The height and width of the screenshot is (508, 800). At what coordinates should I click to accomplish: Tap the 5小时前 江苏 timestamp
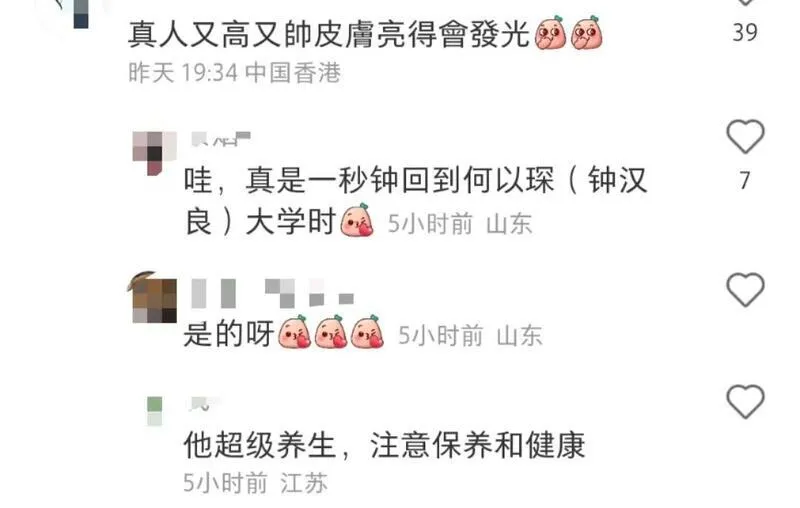(255, 482)
